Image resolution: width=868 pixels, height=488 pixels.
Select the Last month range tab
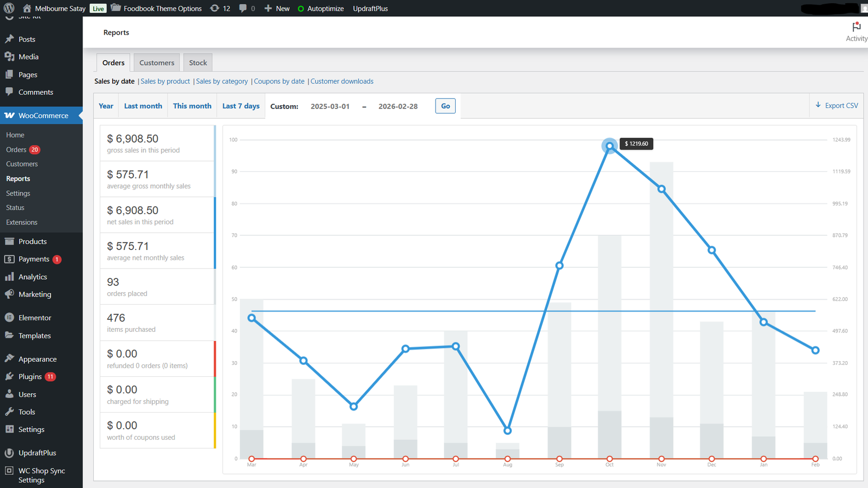(x=143, y=106)
